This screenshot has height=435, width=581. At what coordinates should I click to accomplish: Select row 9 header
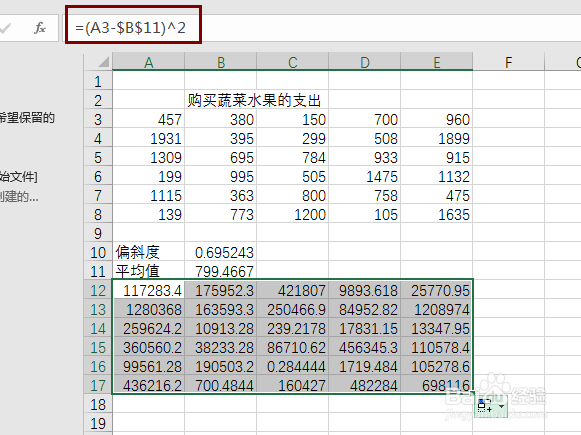pyautogui.click(x=98, y=233)
